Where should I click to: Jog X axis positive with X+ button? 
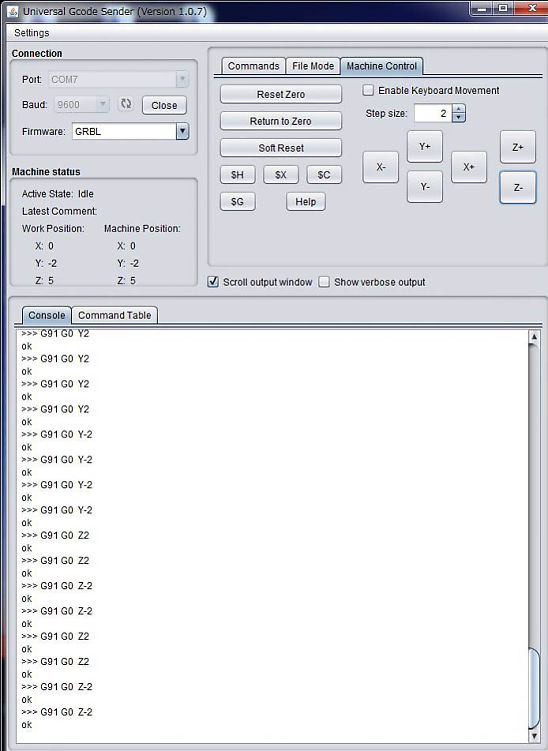click(469, 167)
